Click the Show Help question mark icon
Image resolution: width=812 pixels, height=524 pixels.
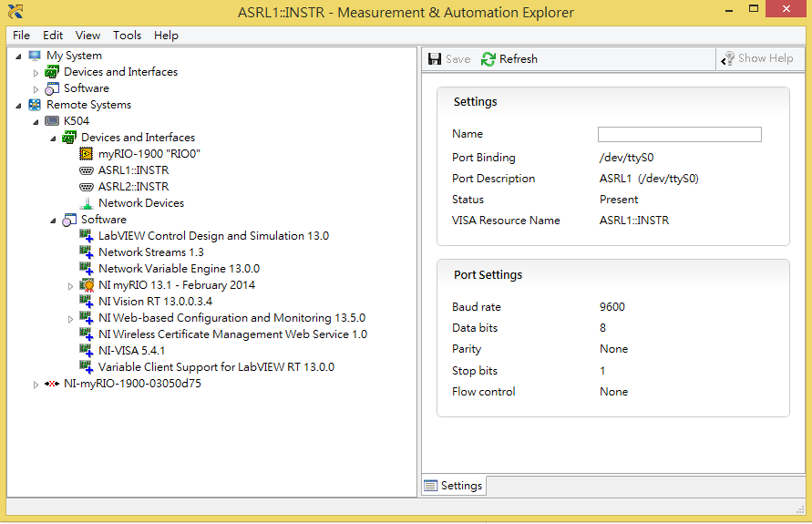pyautogui.click(x=727, y=58)
